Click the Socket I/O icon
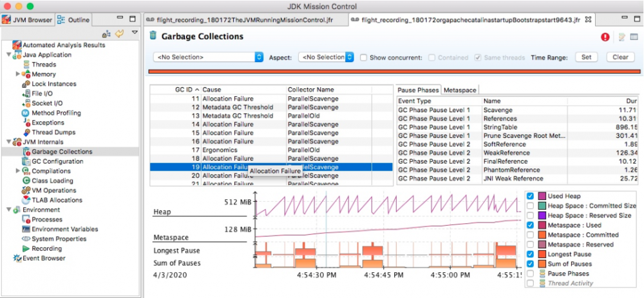Image resolution: width=644 pixels, height=298 pixels. (26, 103)
